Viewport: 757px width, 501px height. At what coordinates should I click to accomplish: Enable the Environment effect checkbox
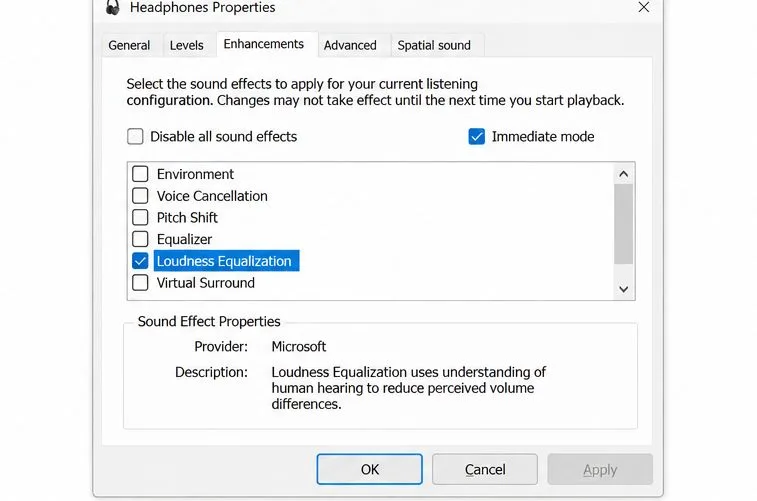tap(140, 174)
